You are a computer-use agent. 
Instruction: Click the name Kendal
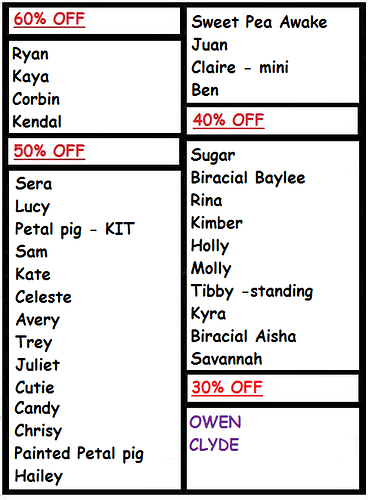(x=37, y=122)
